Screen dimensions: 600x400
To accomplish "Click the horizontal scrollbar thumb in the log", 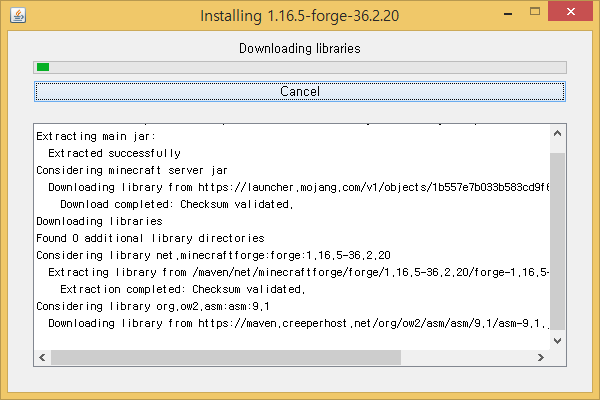I will pos(226,358).
